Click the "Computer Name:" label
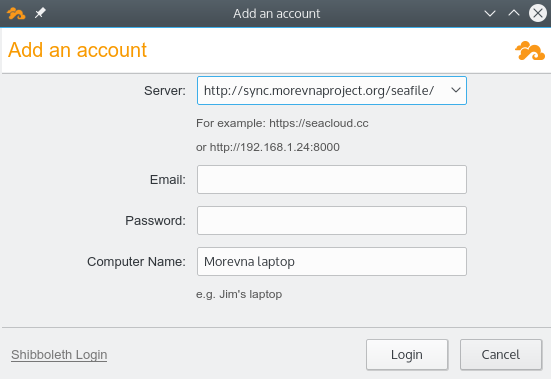Screen dimensions: 551x379 [136, 262]
